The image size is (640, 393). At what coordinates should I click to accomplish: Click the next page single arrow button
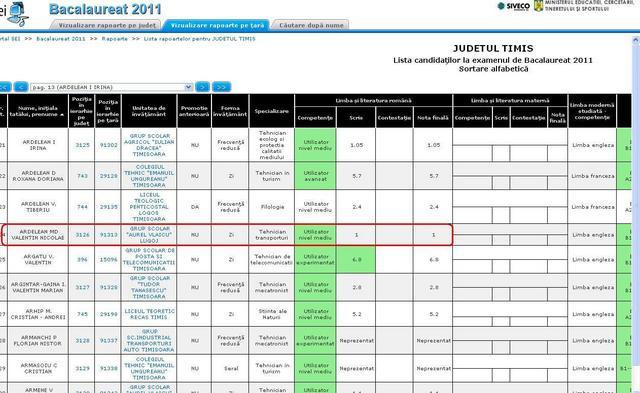coord(202,87)
